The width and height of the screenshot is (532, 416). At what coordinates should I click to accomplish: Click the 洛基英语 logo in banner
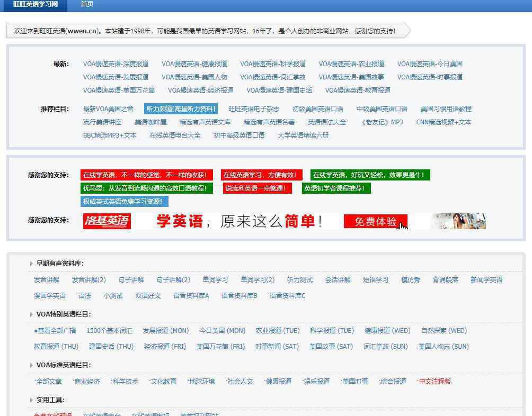pos(107,221)
